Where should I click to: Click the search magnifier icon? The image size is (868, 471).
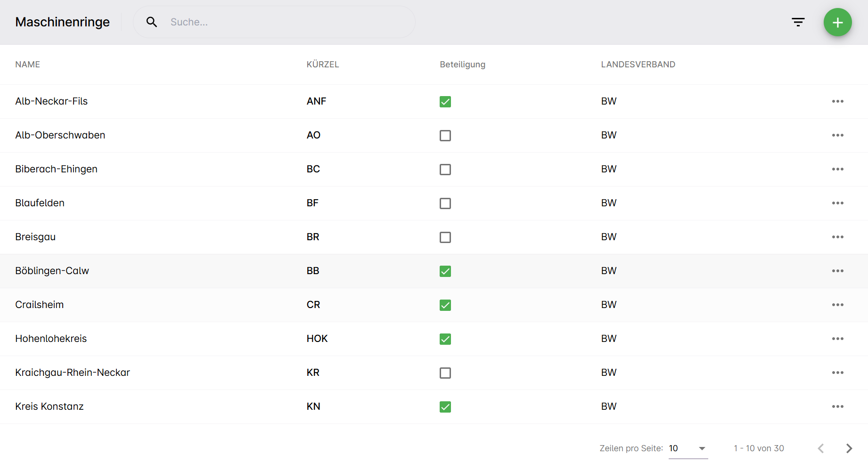[151, 22]
